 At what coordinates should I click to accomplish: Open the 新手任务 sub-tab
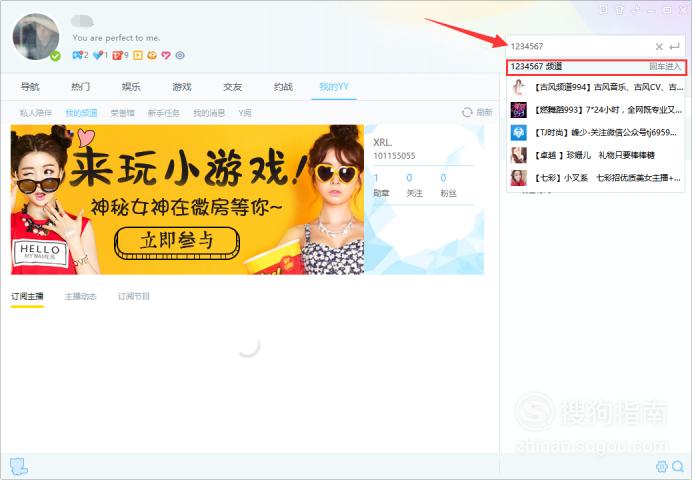point(163,113)
